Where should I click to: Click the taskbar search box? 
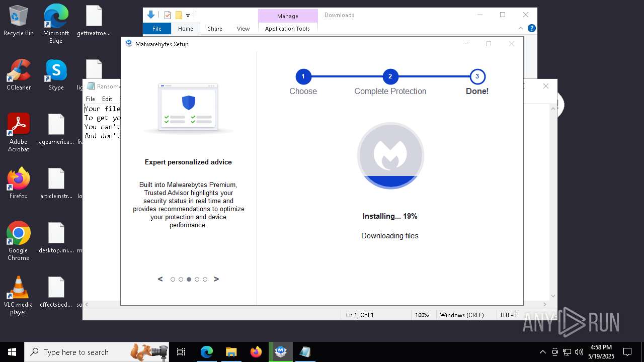(x=97, y=352)
